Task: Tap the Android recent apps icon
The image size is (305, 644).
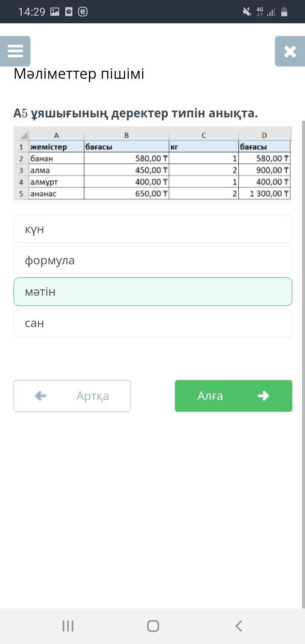Action: 68,626
